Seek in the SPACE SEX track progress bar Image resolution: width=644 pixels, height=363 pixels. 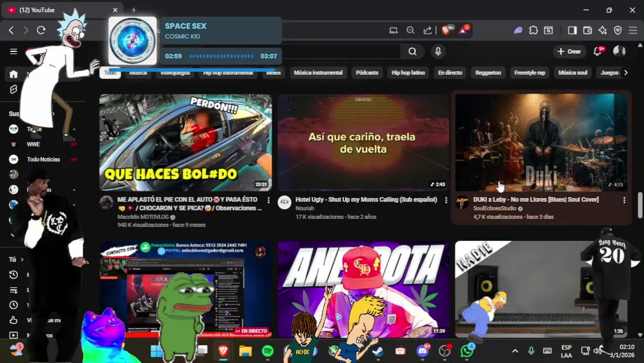point(221,56)
